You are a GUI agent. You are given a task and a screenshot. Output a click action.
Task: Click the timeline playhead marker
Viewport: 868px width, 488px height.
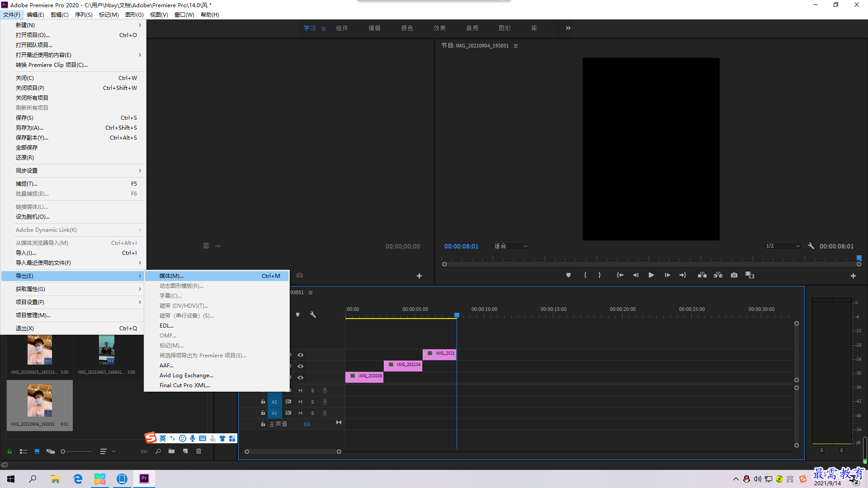(457, 315)
